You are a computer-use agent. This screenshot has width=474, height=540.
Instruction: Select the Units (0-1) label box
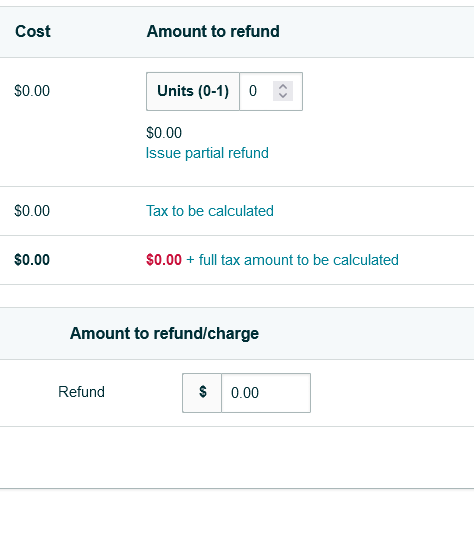[x=193, y=91]
